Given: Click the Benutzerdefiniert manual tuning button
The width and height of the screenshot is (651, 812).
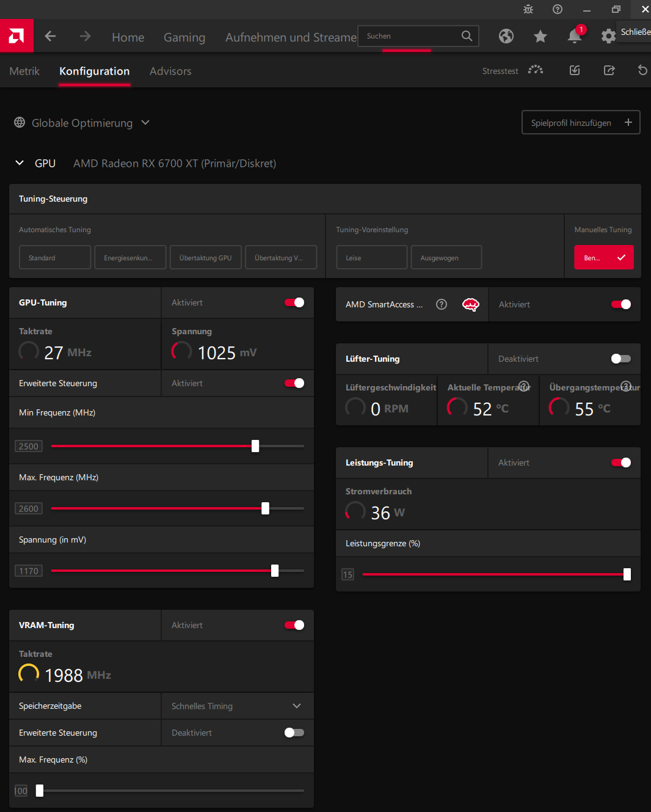Looking at the screenshot, I should tap(604, 257).
